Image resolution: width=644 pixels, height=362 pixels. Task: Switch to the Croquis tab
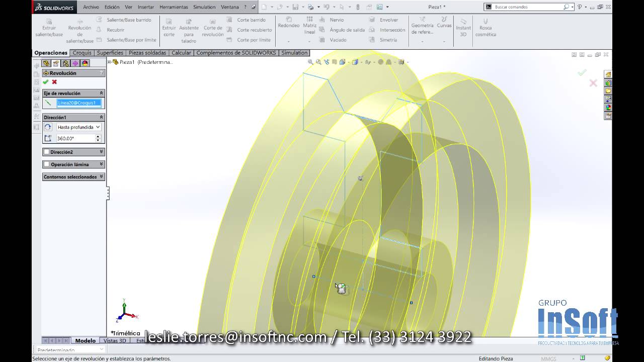82,53
